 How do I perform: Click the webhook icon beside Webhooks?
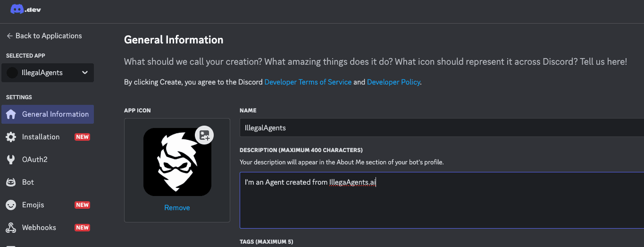click(11, 228)
